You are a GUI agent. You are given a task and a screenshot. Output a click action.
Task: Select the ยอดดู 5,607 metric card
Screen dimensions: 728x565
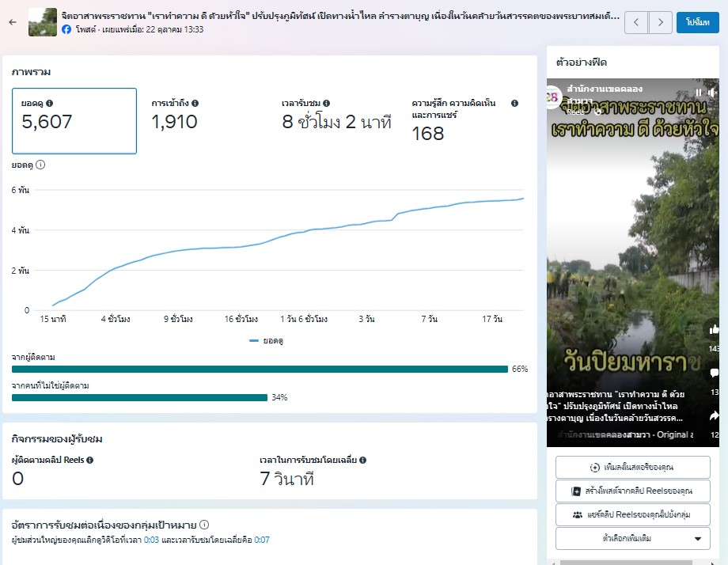click(74, 120)
